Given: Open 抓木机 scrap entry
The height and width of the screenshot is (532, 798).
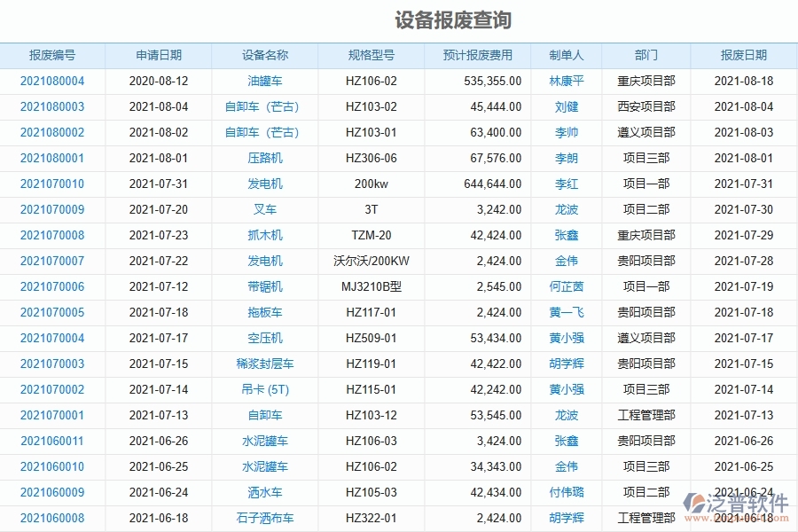Looking at the screenshot, I should (263, 235).
